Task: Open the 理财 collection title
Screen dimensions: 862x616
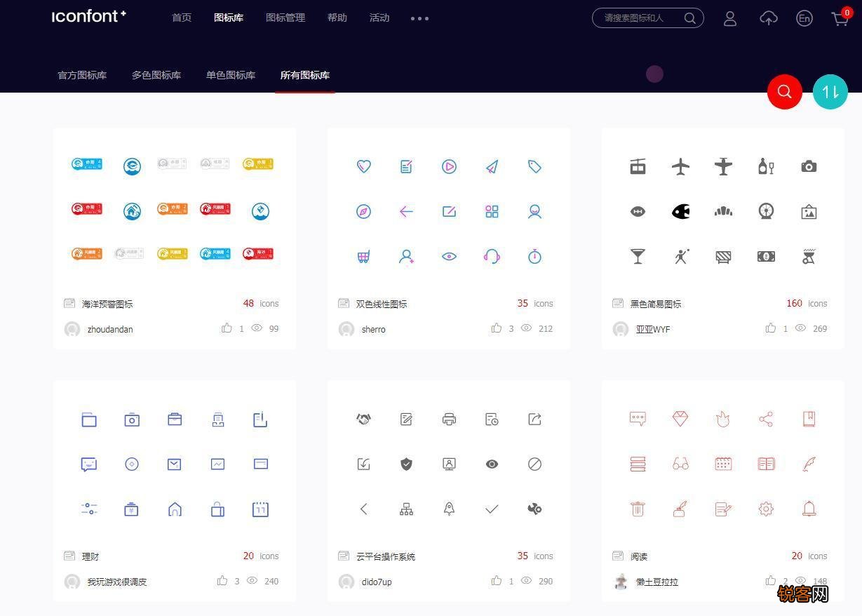Action: [x=90, y=556]
